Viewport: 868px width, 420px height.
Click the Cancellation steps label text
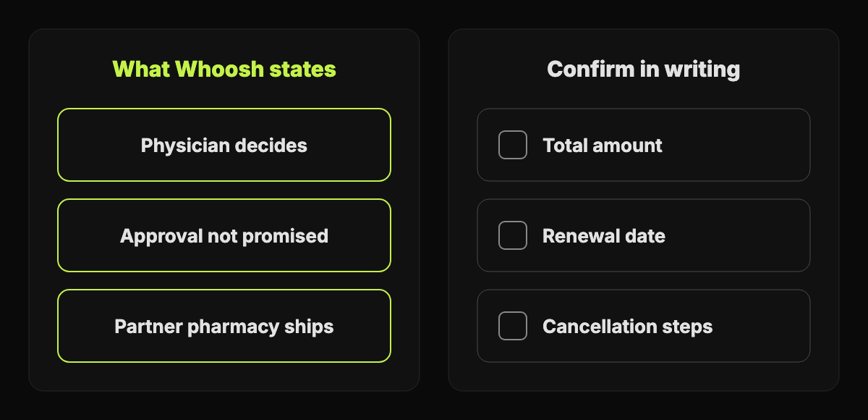(x=628, y=327)
